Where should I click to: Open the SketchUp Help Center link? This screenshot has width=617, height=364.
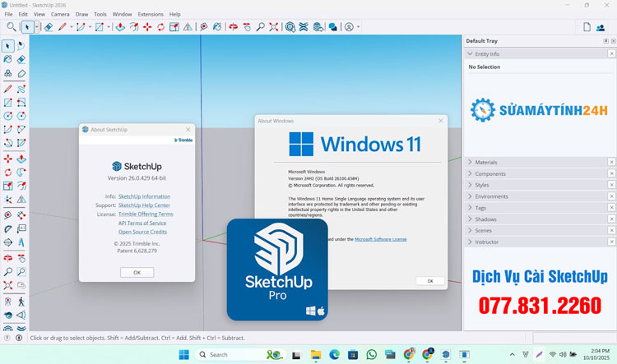pos(144,205)
